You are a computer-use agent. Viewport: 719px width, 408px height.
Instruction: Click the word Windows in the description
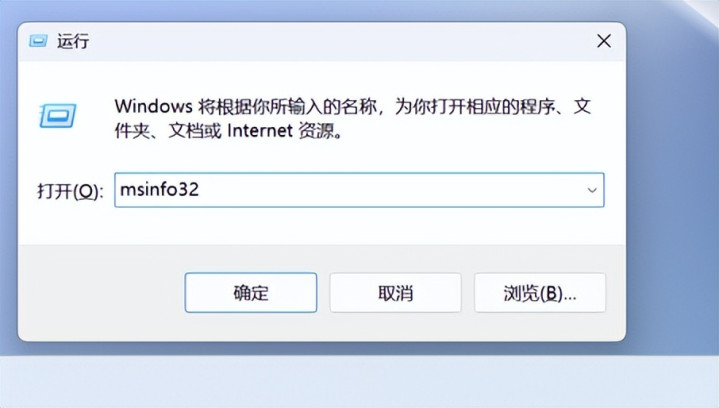click(154, 106)
